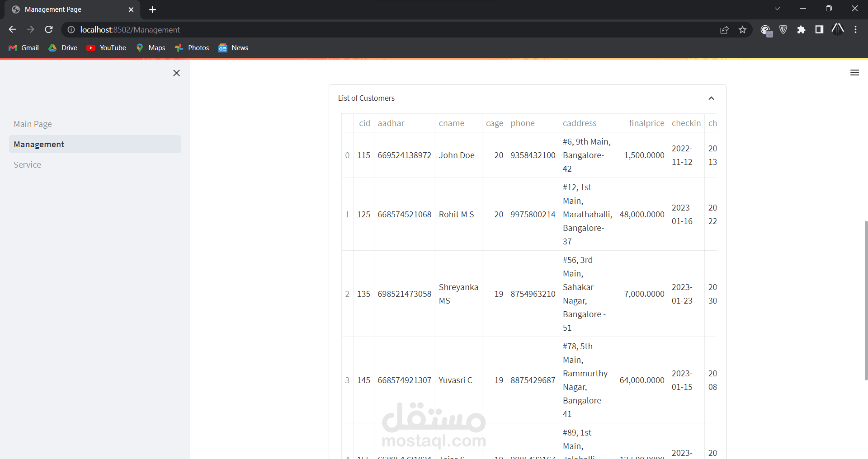
Task: Open a new browser tab
Action: 152,9
